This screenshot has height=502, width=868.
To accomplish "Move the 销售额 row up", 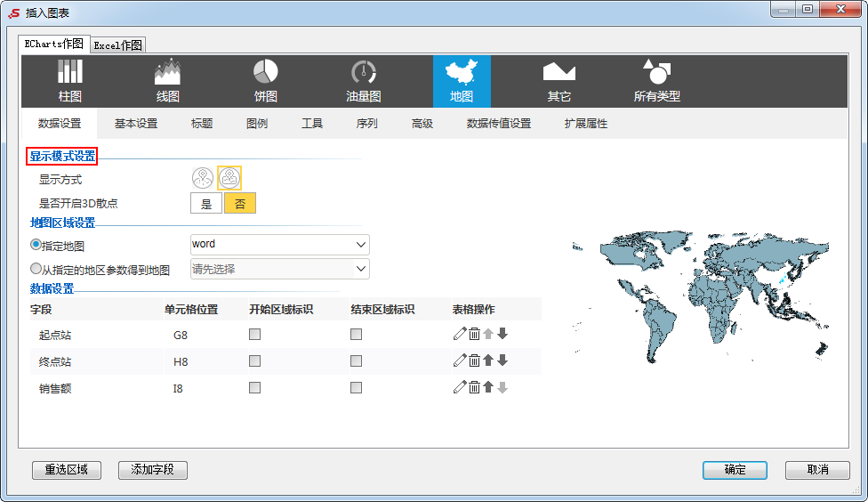I will pos(488,387).
